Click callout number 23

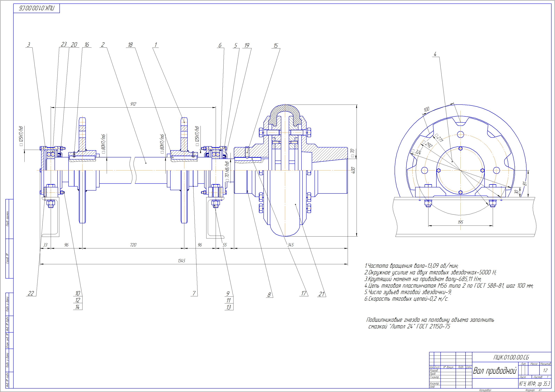coord(64,45)
